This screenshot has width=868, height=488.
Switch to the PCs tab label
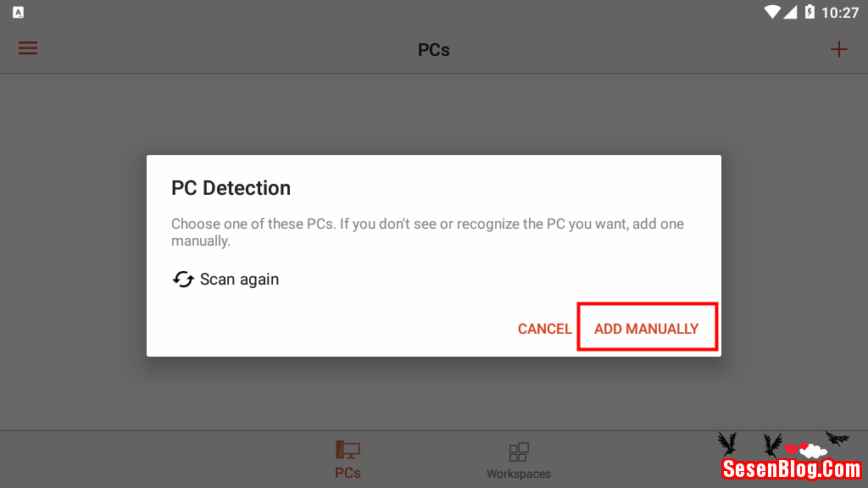click(348, 473)
